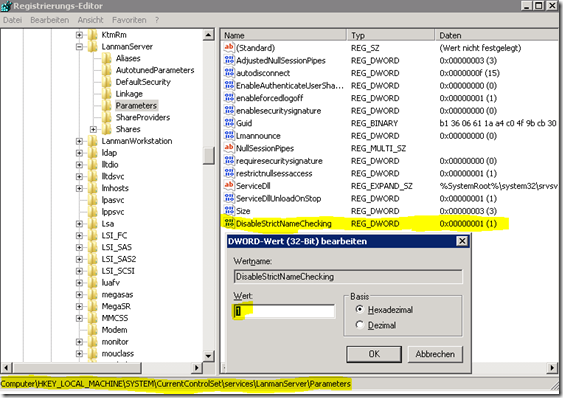This screenshot has width=563, height=398.
Task: Expand the MMCSS tree node
Action: tap(79, 318)
